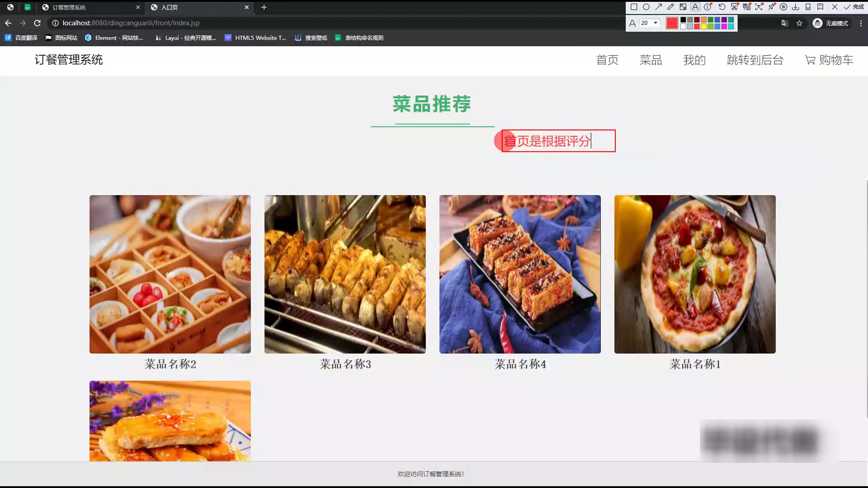Open the 菜品 navigation item
Screen dimensions: 868x488
(x=651, y=60)
